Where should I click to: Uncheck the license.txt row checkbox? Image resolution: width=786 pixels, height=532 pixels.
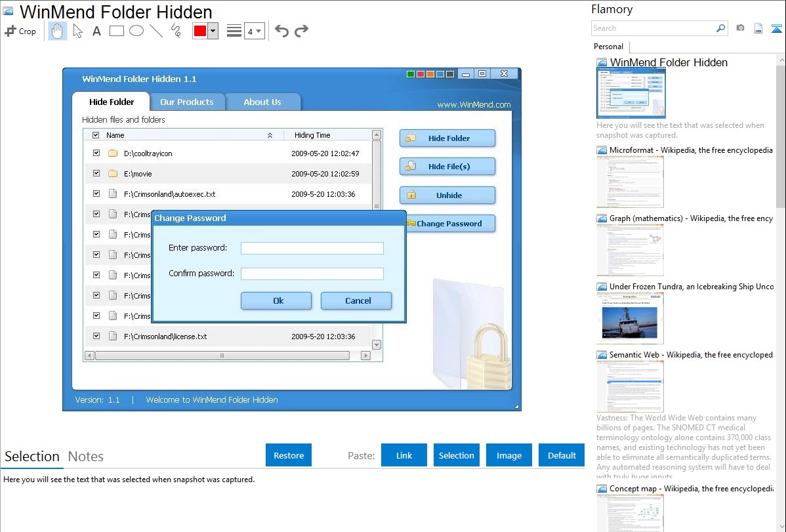[x=96, y=336]
